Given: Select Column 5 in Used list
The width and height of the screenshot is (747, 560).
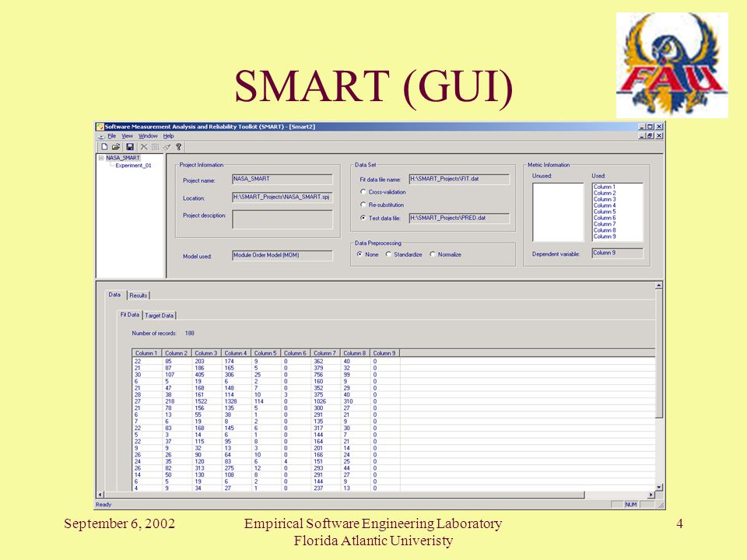Looking at the screenshot, I should coord(605,212).
